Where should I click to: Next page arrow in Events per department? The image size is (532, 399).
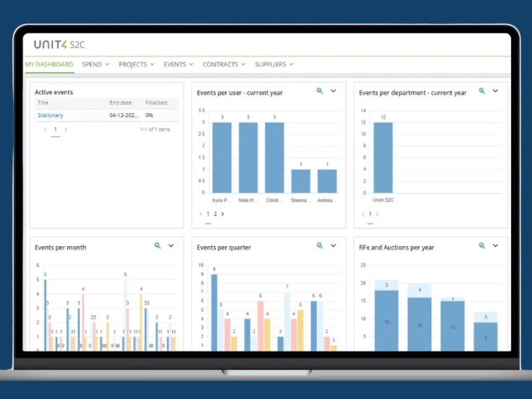pyautogui.click(x=377, y=214)
